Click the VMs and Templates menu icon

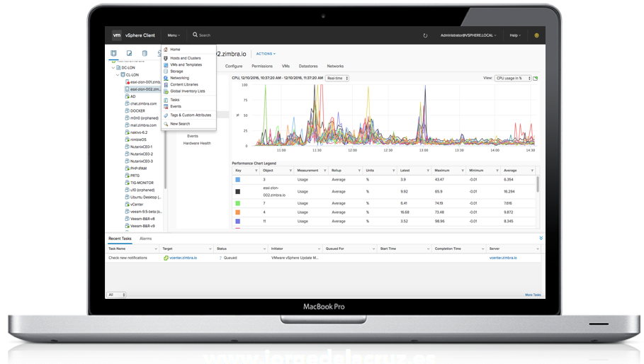click(x=166, y=65)
